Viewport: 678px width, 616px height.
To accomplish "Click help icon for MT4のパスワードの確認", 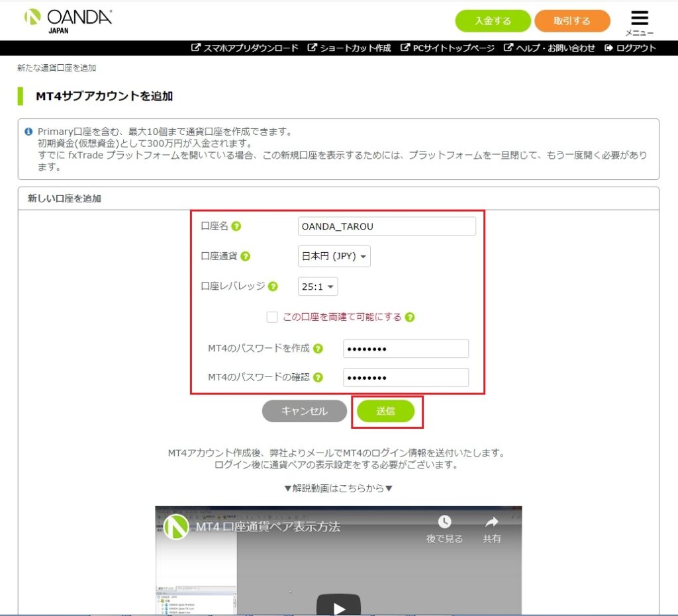I will click(318, 378).
